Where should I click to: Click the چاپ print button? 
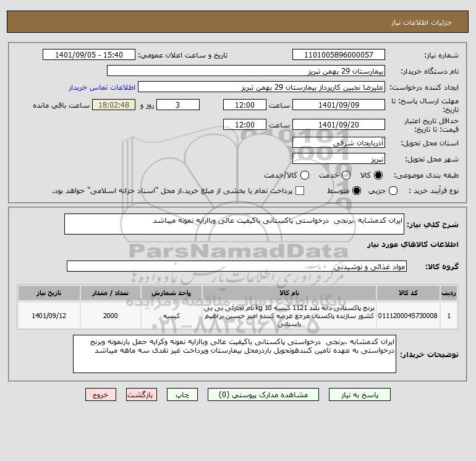pyautogui.click(x=182, y=395)
